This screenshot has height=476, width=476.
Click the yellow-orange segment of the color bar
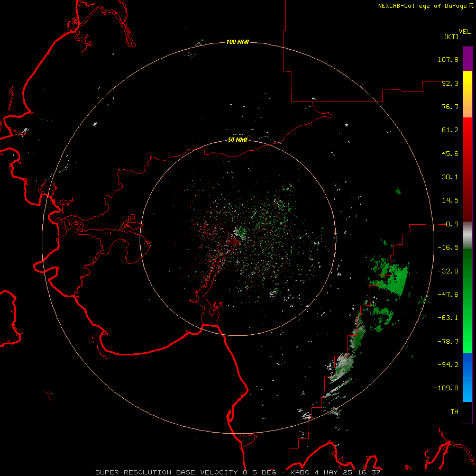tap(467, 94)
